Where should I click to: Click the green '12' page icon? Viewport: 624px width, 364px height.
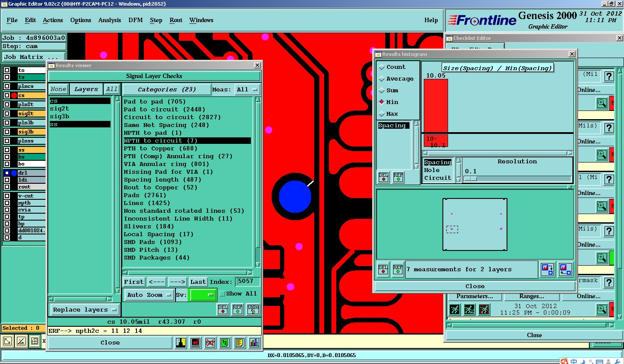pos(224,343)
